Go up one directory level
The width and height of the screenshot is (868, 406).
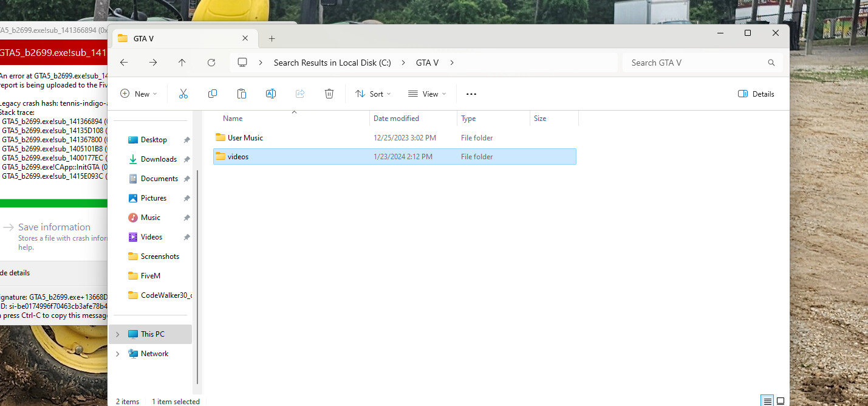[x=182, y=63]
